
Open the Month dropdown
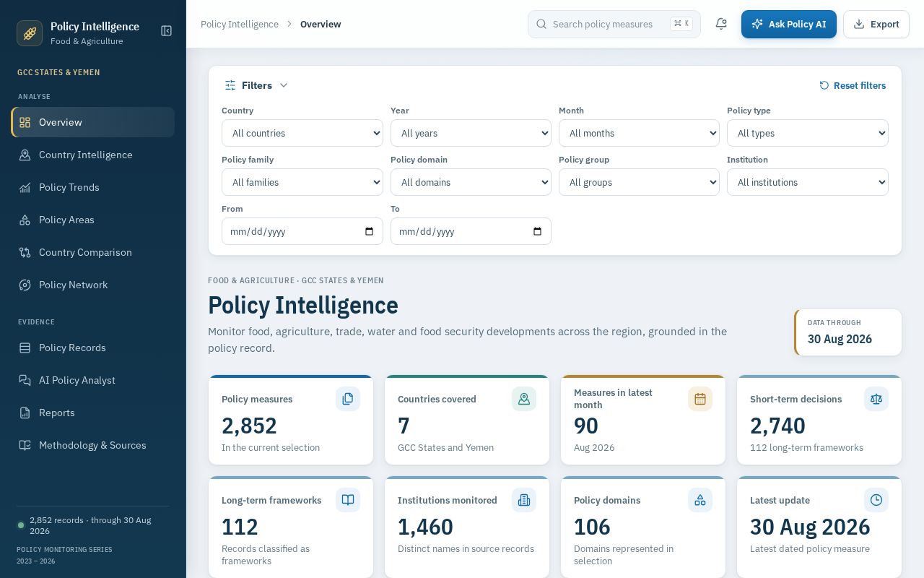pyautogui.click(x=639, y=133)
